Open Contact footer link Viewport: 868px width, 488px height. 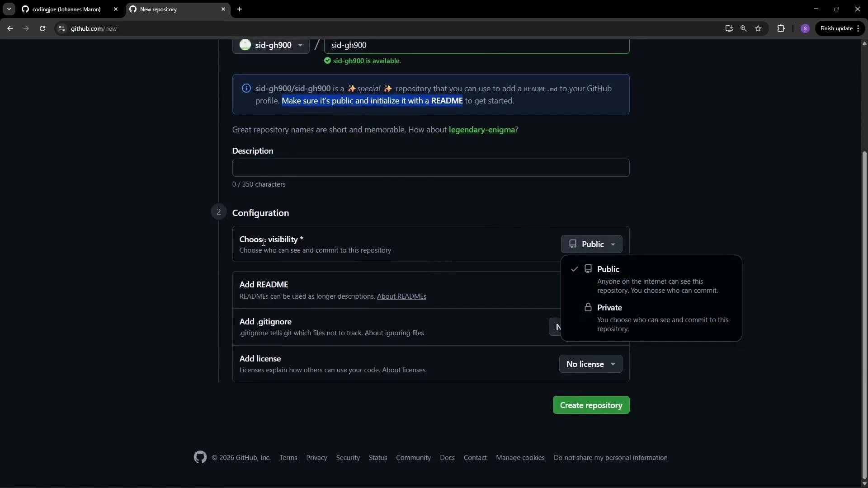pyautogui.click(x=475, y=458)
